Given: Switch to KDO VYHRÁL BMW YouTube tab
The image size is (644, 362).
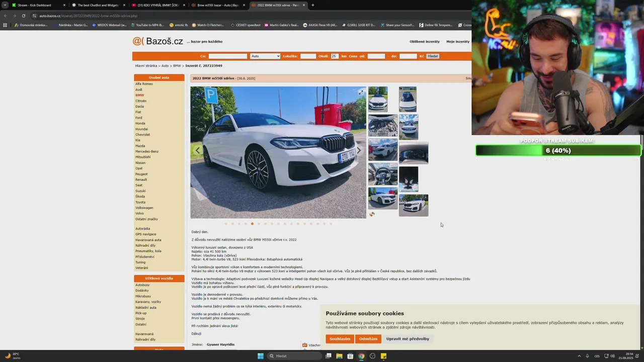Looking at the screenshot, I should 158,5.
